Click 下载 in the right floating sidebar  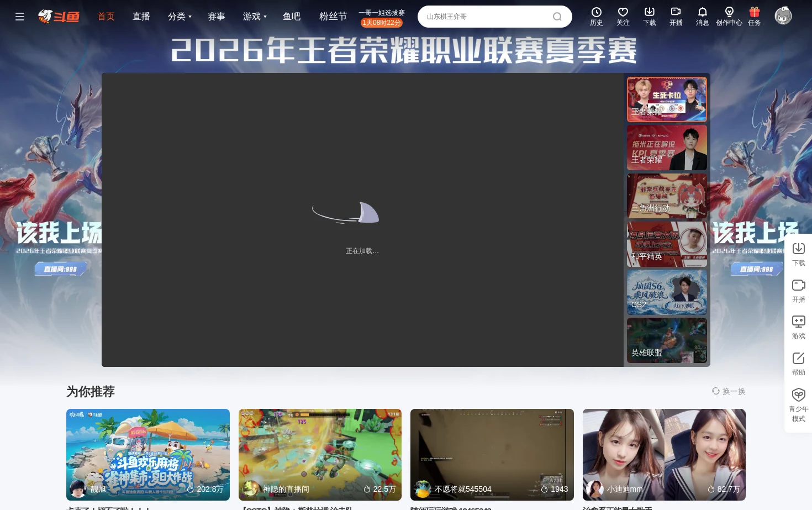coord(799,254)
